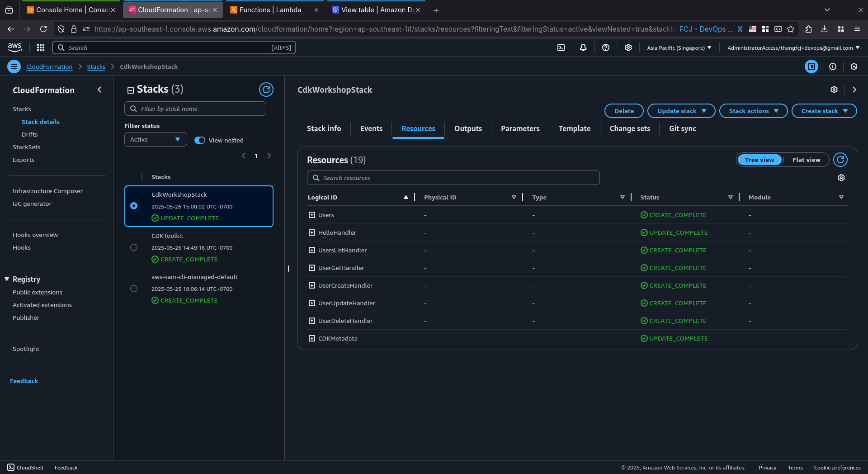Go to the previous stacks page
The height and width of the screenshot is (474, 868).
[244, 156]
